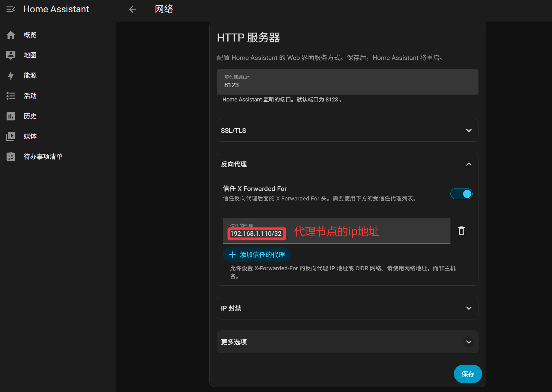The image size is (552, 392).
Task: Expand the IP 封禁 section
Action: tap(348, 308)
